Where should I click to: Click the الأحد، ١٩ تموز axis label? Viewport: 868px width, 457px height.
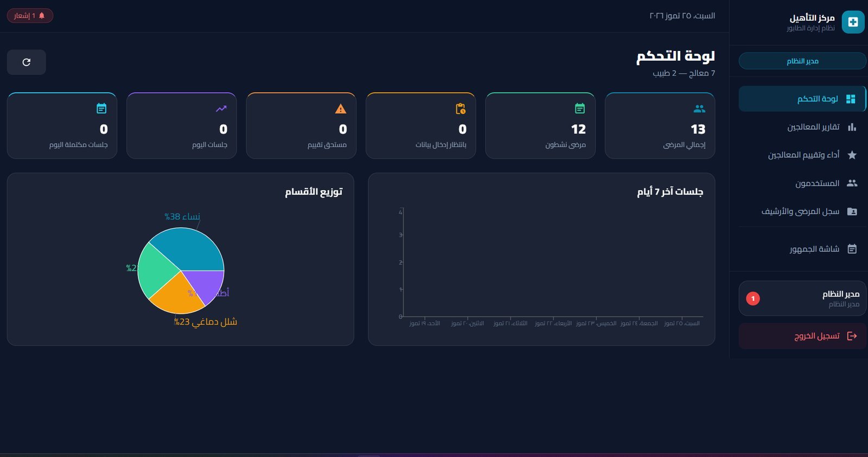pyautogui.click(x=425, y=324)
